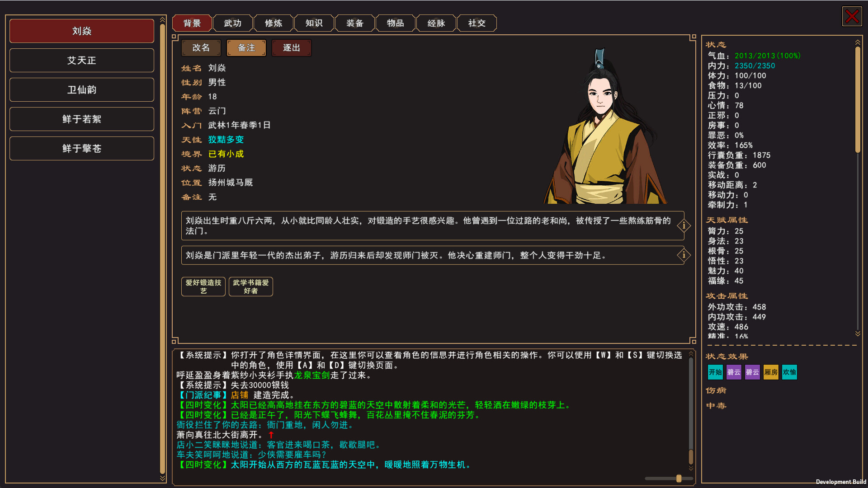
Task: Switch to the 经脉 tab
Action: pos(436,23)
